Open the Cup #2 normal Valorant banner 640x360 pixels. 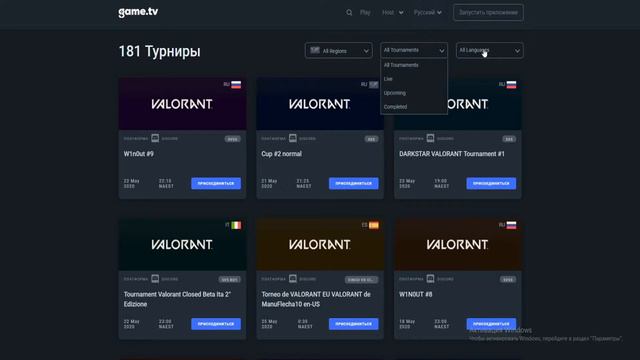[320, 104]
